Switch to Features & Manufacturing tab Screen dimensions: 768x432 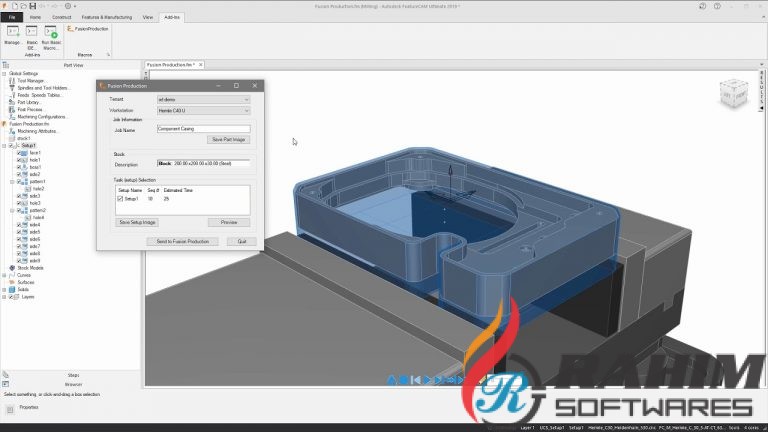[107, 17]
